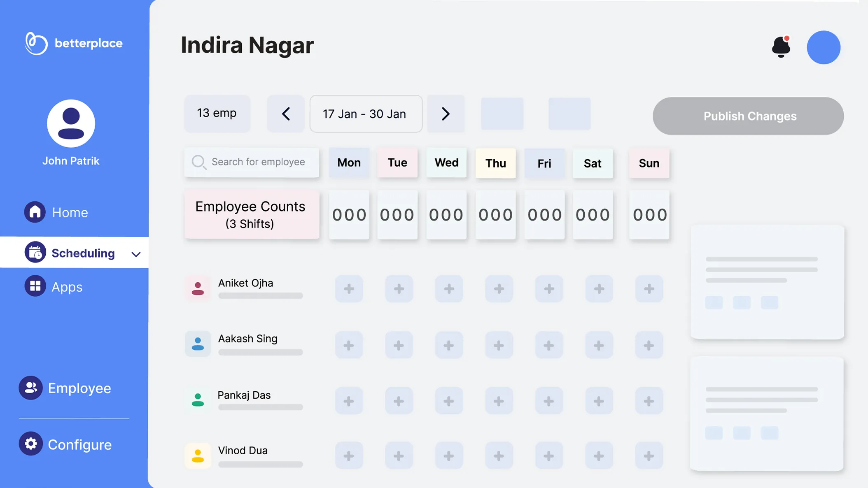
Task: Click the notification bell icon
Action: [x=781, y=46]
